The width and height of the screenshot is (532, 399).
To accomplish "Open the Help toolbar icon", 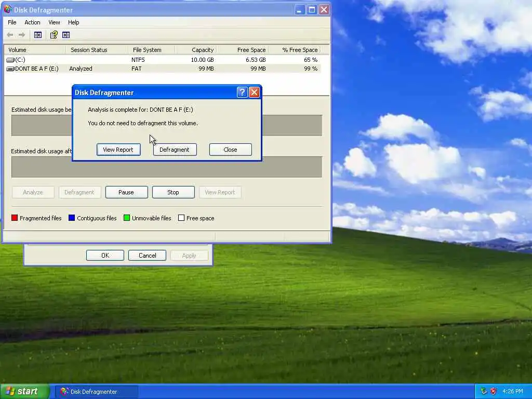I will pos(54,35).
